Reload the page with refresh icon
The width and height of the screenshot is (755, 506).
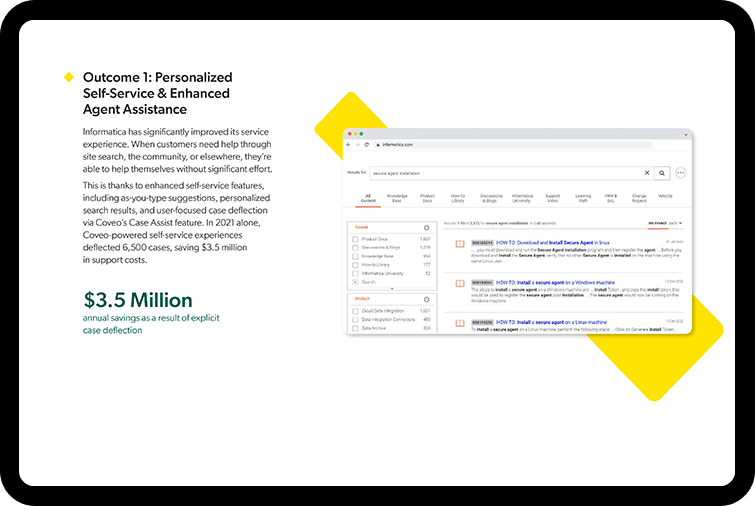(x=366, y=145)
